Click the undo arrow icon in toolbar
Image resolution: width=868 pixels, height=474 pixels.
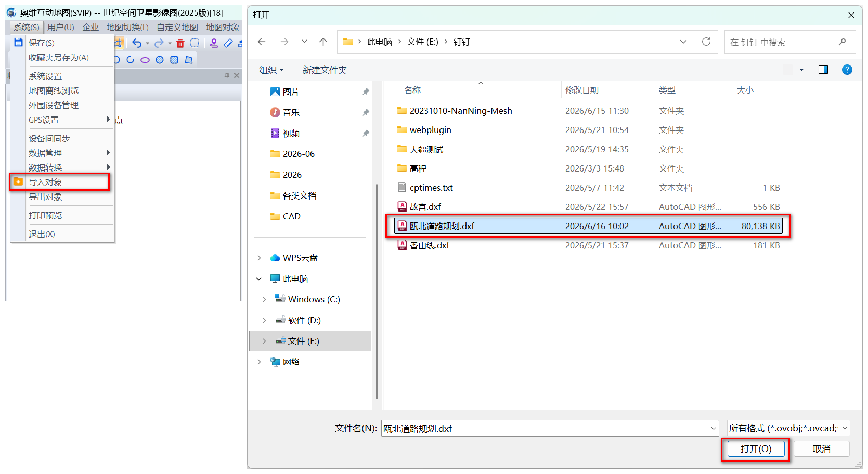click(x=137, y=43)
